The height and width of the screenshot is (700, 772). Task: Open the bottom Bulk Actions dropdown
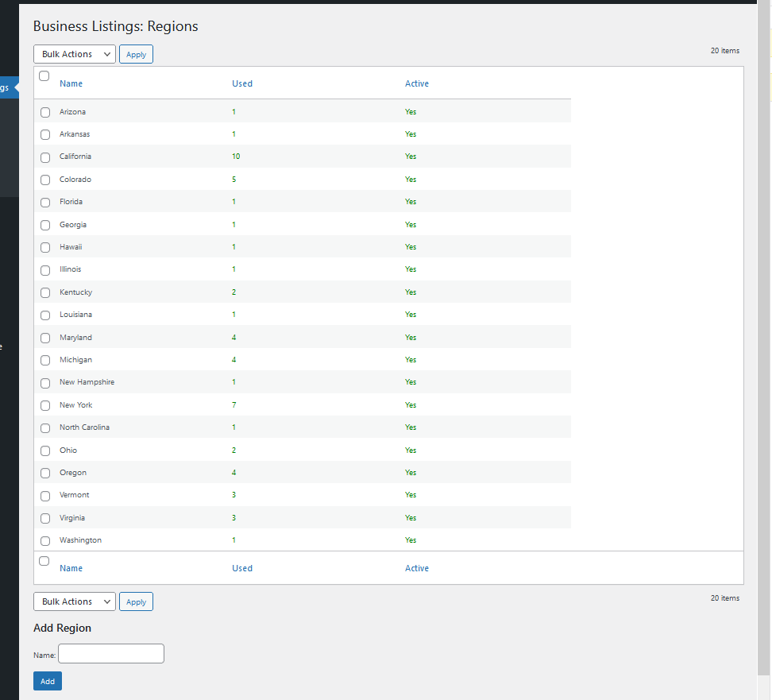point(74,601)
